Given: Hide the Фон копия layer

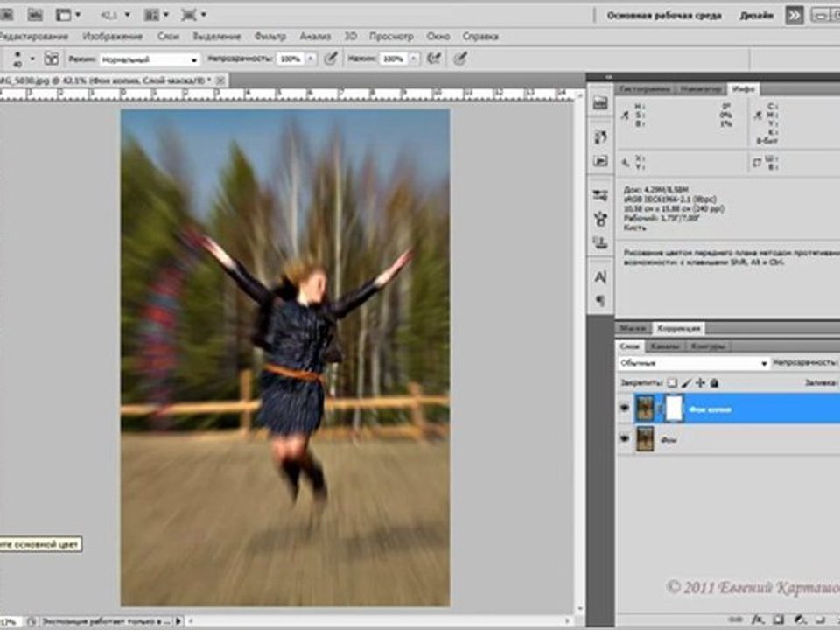Looking at the screenshot, I should click(625, 409).
